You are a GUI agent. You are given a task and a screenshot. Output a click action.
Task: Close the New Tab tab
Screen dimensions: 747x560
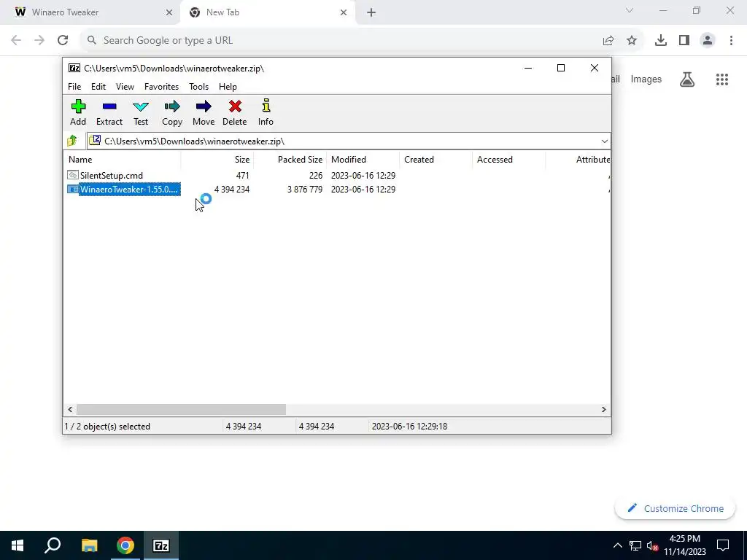coord(344,12)
